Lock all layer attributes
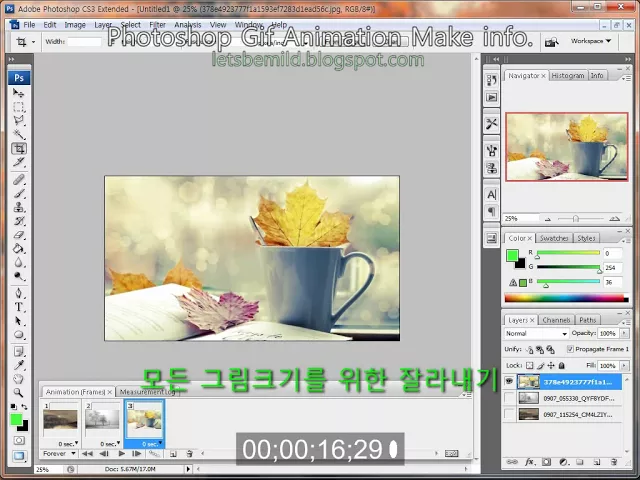This screenshot has width=640, height=480. 562,365
